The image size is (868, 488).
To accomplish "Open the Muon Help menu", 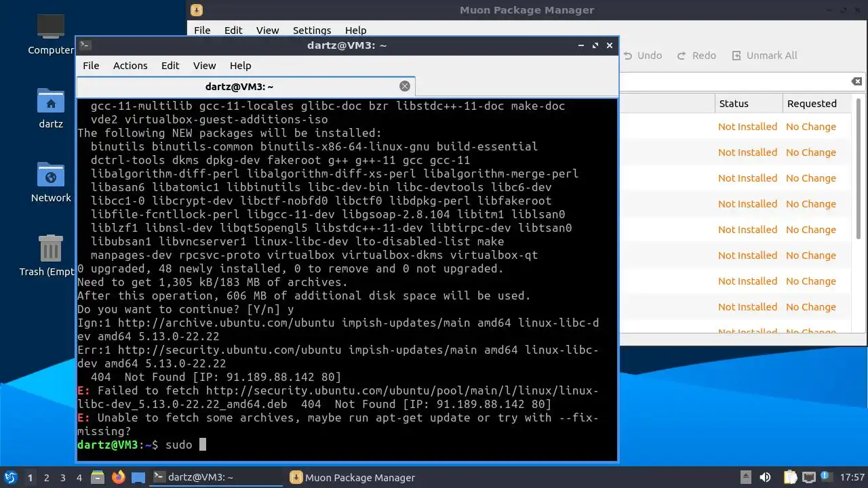I will [355, 30].
